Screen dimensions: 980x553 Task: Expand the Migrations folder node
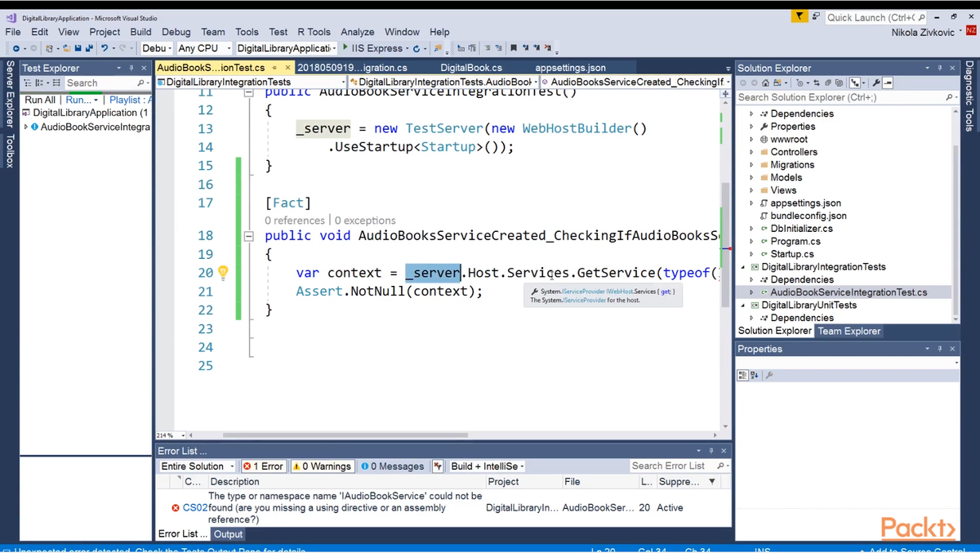pyautogui.click(x=752, y=165)
